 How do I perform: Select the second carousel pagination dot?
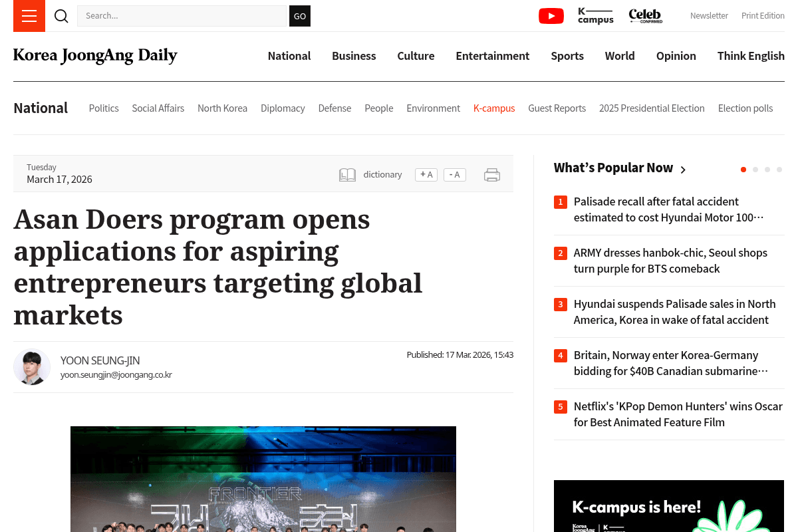pyautogui.click(x=755, y=170)
